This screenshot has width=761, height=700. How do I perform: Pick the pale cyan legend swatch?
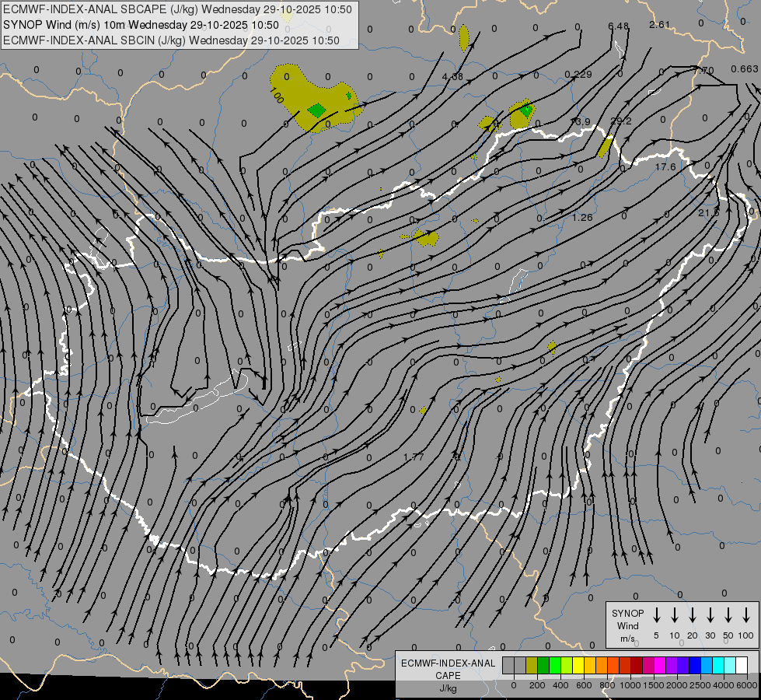coord(729,666)
